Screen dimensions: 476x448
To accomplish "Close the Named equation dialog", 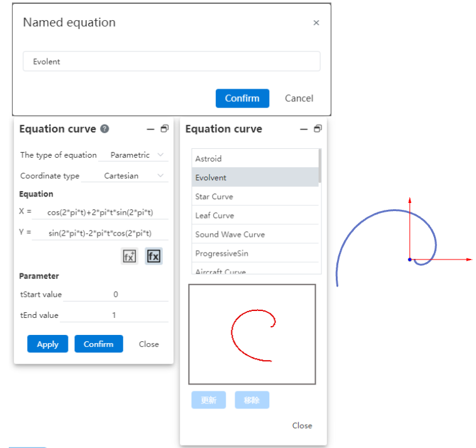I will click(316, 23).
